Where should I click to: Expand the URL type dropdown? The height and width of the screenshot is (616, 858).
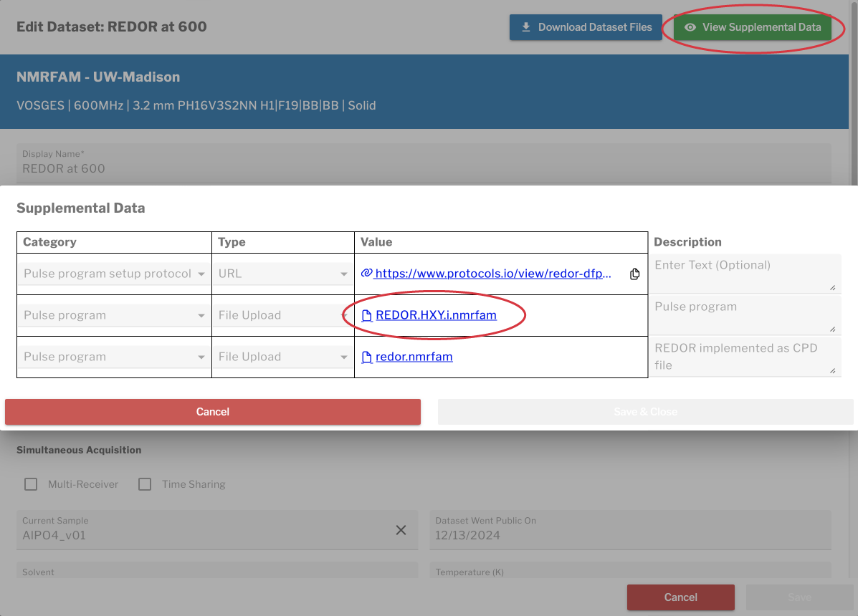click(x=282, y=274)
